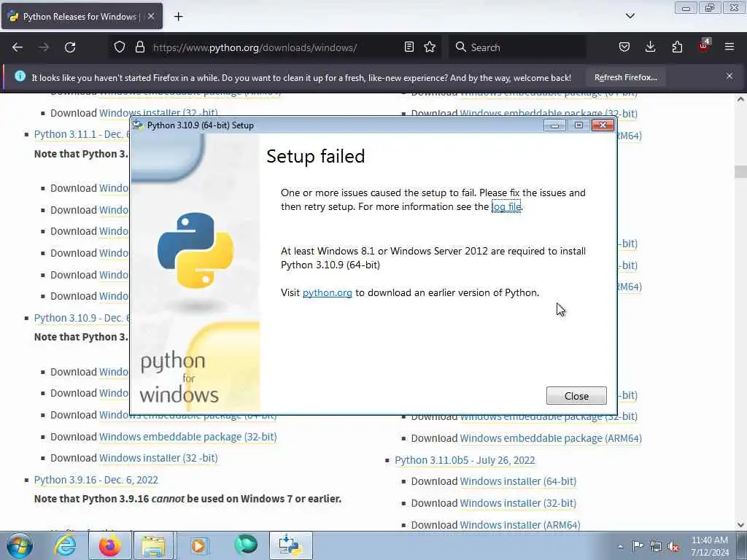The height and width of the screenshot is (560, 747).
Task: Select the Python setup taskbar button
Action: (290, 545)
